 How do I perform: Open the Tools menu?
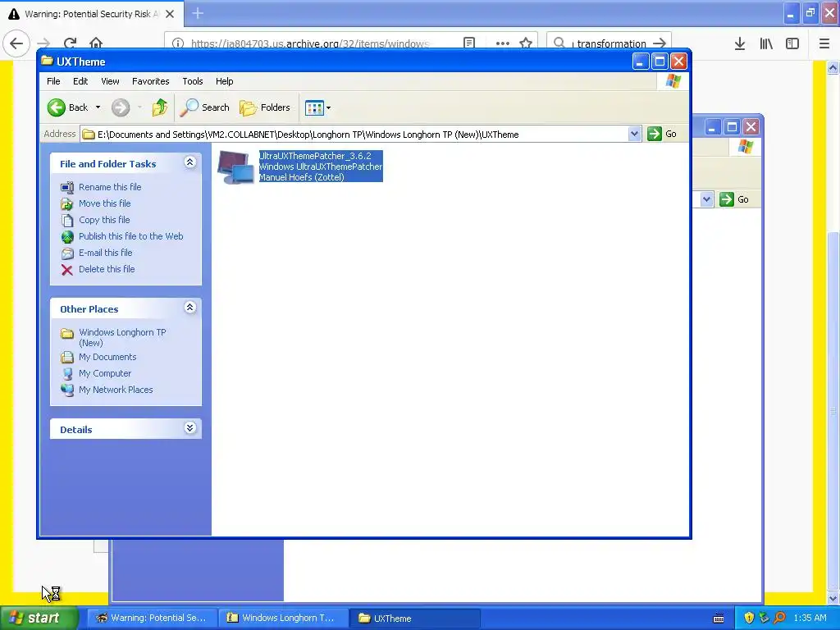click(x=192, y=81)
